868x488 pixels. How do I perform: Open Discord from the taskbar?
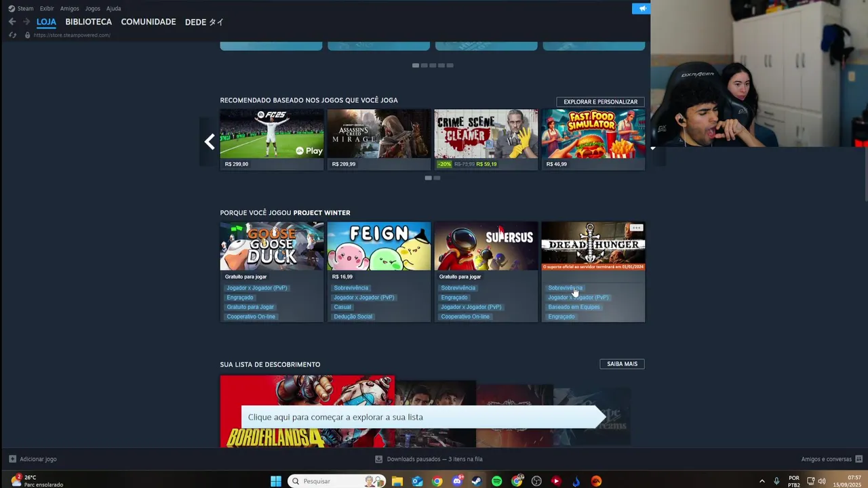[457, 481]
